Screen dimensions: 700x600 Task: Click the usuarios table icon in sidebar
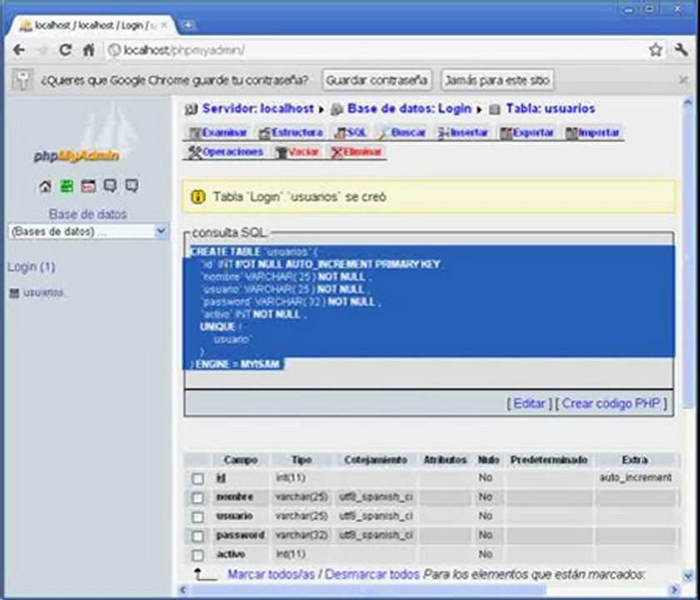click(x=15, y=292)
